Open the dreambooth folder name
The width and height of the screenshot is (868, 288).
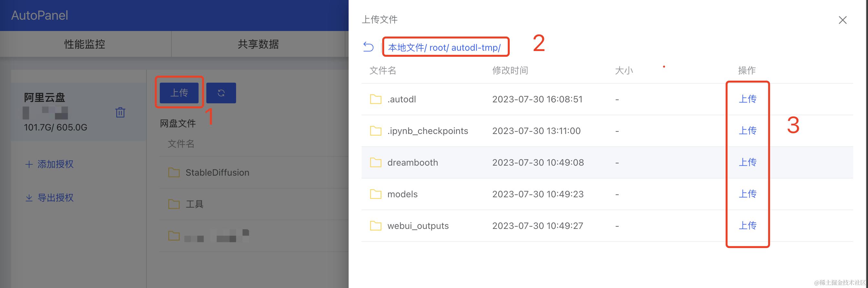point(413,162)
